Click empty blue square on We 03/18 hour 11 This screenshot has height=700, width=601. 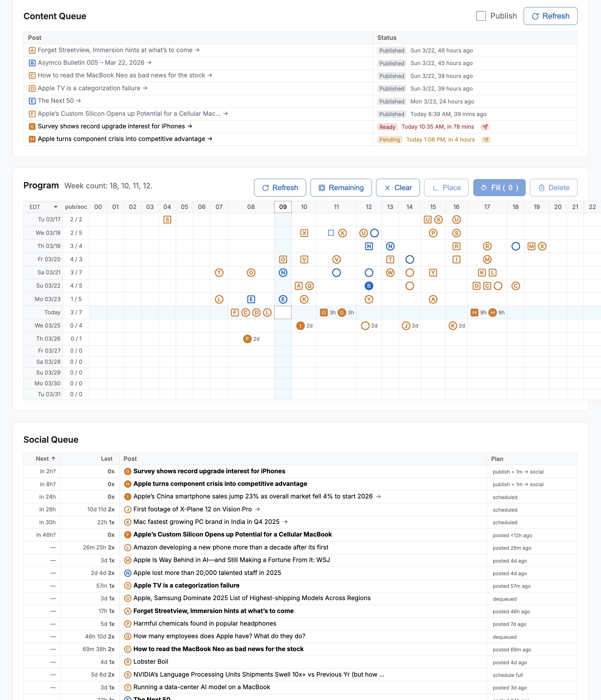331,233
